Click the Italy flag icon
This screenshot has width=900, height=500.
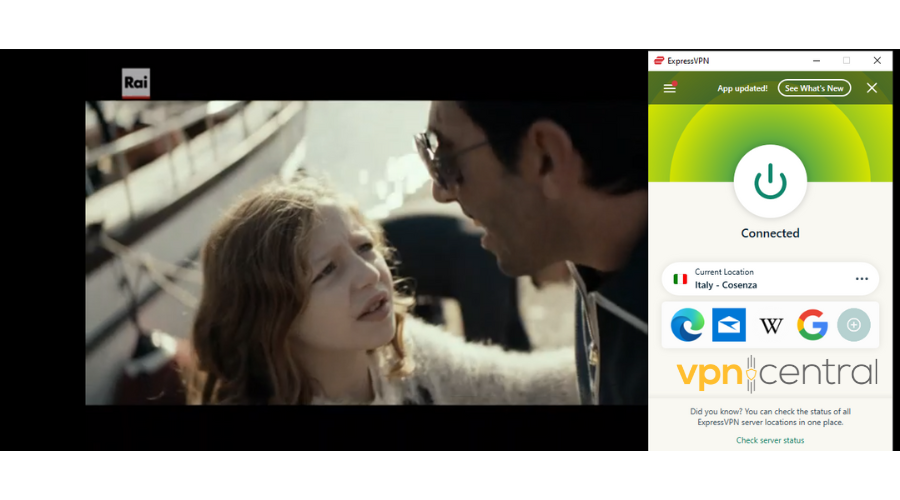click(x=680, y=279)
